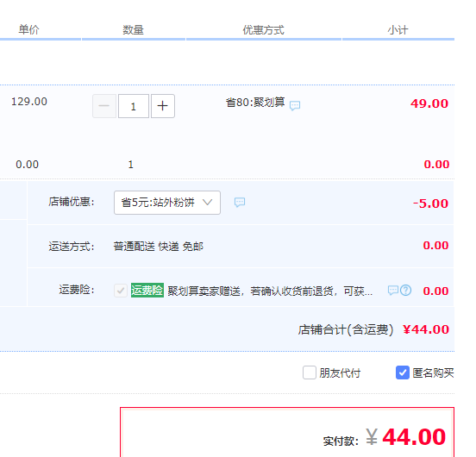Decrease quantity with the minus button
The width and height of the screenshot is (476, 457).
104,106
